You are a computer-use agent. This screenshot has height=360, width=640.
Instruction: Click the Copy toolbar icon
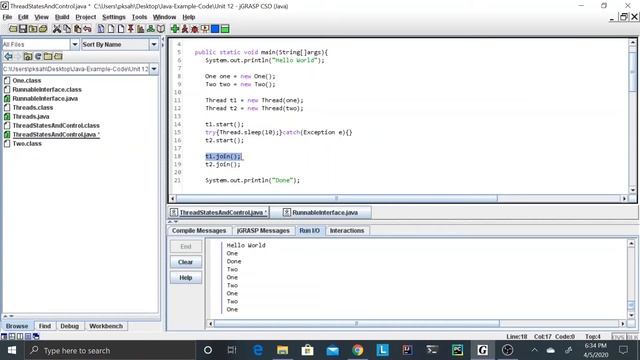(67, 29)
